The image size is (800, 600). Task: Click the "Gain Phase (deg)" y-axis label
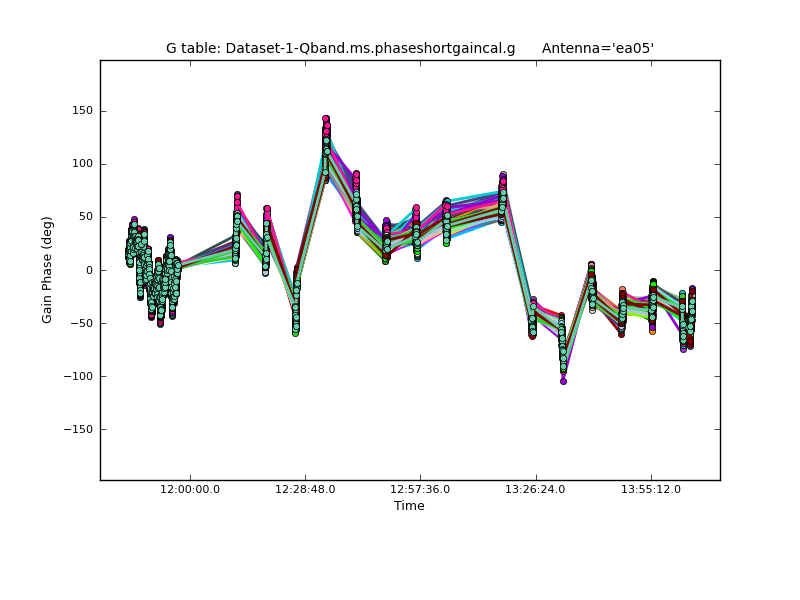47,270
